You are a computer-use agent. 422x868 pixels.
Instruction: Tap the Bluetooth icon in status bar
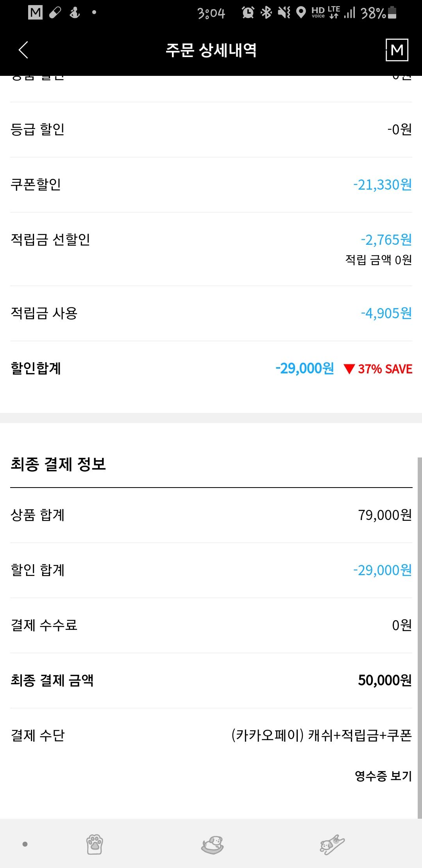(x=266, y=13)
